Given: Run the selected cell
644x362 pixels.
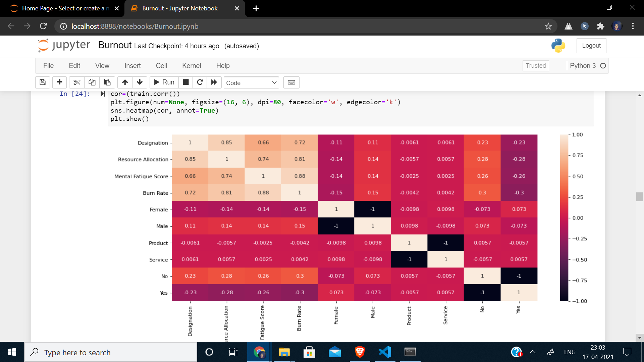Looking at the screenshot, I should (164, 82).
